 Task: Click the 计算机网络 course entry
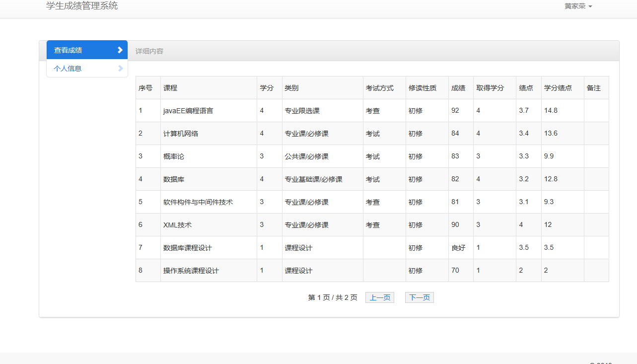(x=181, y=133)
